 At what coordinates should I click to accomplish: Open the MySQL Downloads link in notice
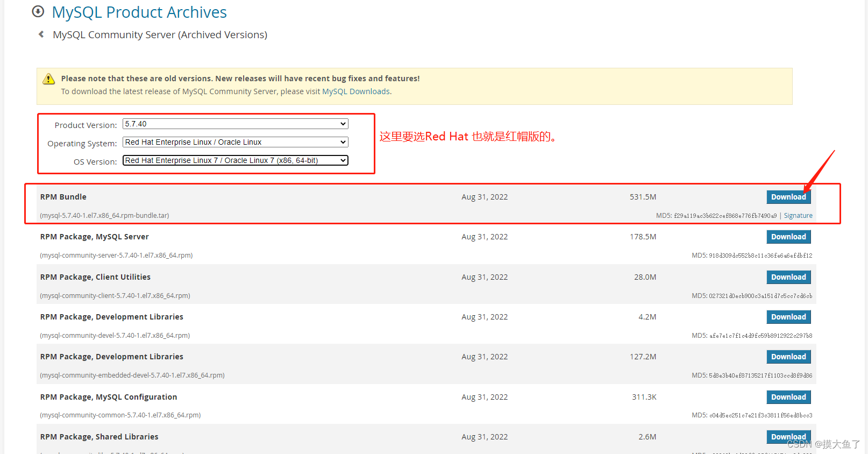click(356, 91)
